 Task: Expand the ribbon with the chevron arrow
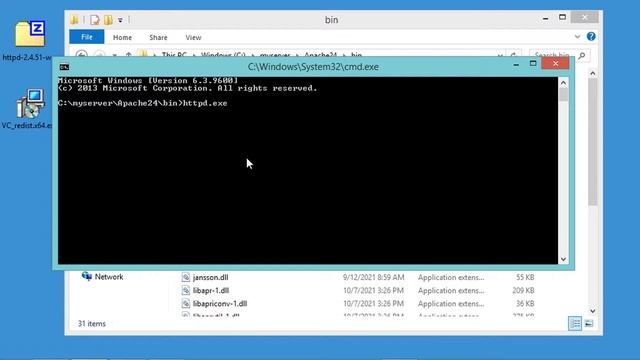point(577,37)
